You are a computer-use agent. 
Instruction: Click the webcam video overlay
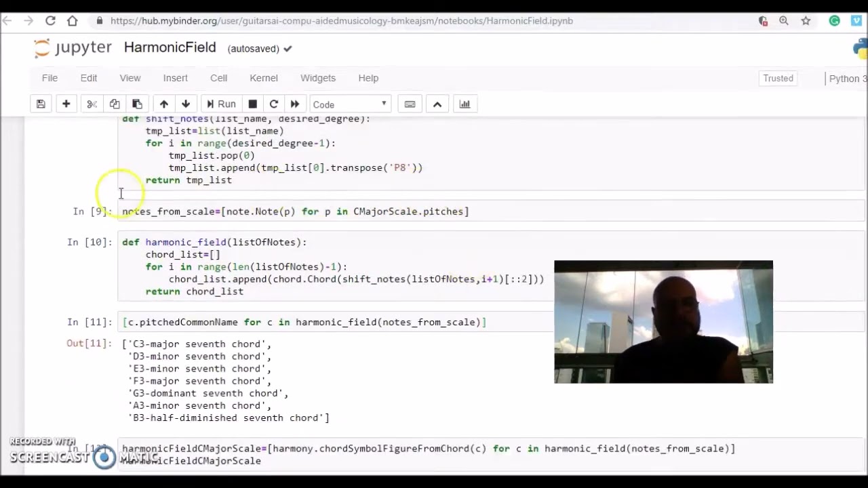[663, 322]
